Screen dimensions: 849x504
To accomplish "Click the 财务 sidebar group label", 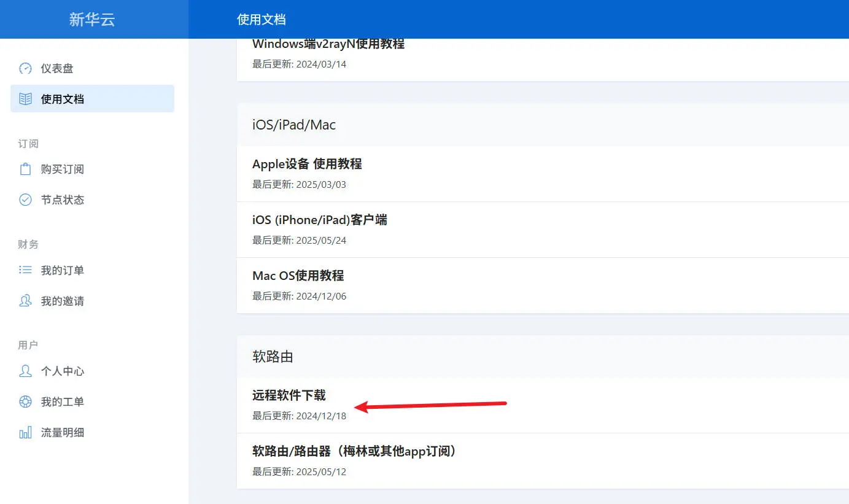I will [x=28, y=244].
